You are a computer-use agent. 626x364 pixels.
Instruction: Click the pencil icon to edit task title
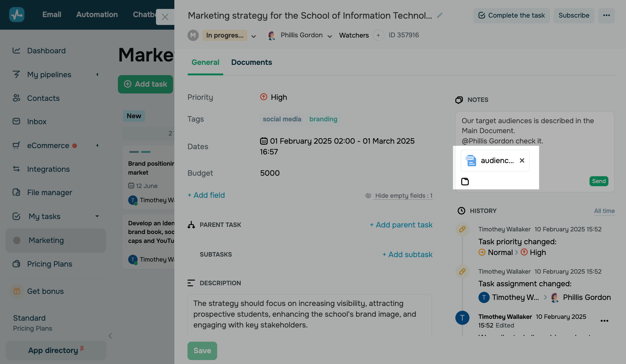[x=440, y=16]
